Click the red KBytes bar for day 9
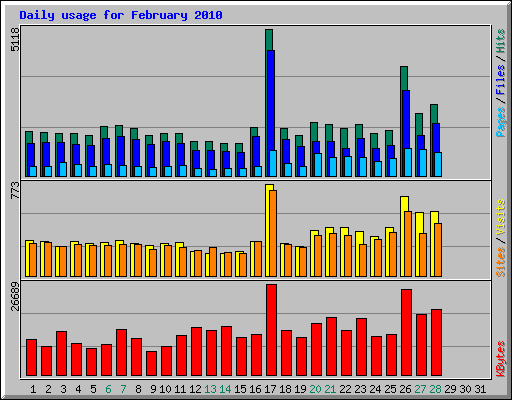 point(151,364)
